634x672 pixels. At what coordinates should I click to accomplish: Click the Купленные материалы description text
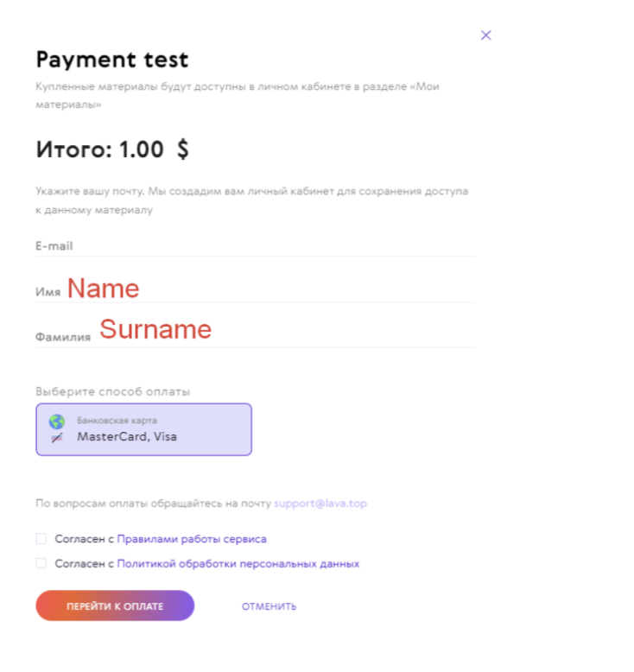[x=238, y=95]
